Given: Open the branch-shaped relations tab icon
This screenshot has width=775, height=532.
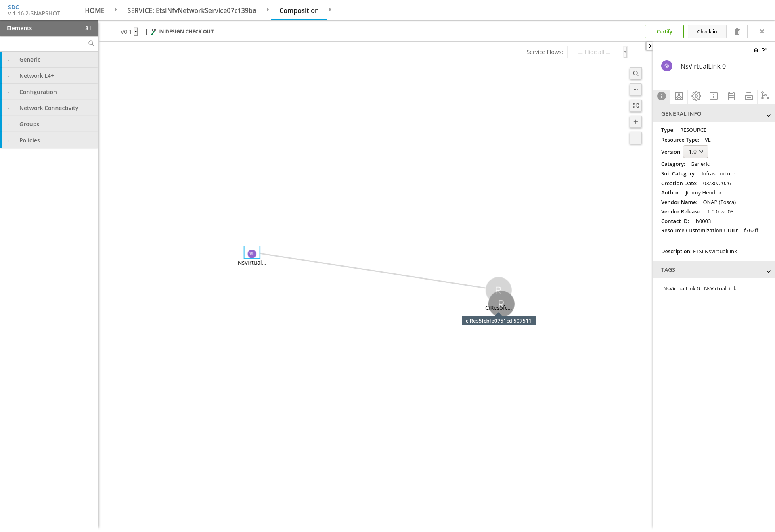Looking at the screenshot, I should 765,96.
